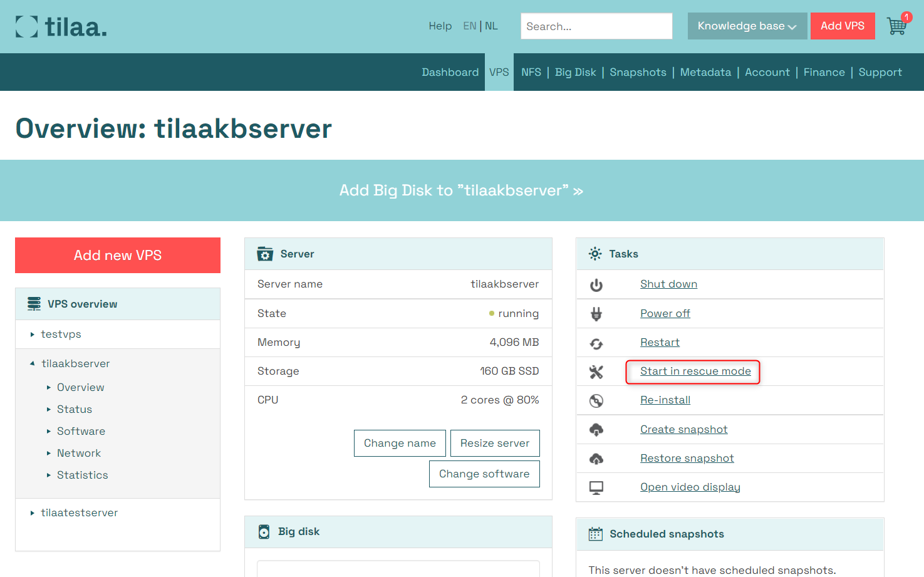The width and height of the screenshot is (924, 577).
Task: Click the Shut down link
Action: pyautogui.click(x=668, y=284)
